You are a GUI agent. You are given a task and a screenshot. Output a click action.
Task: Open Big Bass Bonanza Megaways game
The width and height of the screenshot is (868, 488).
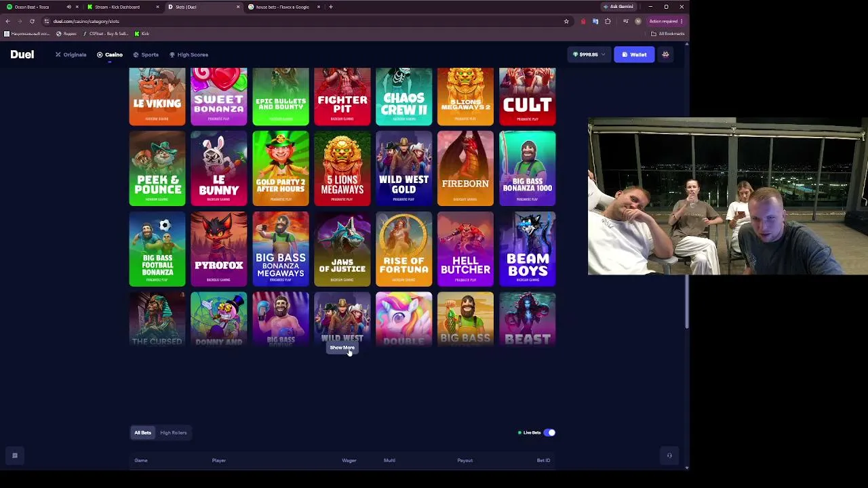click(281, 249)
